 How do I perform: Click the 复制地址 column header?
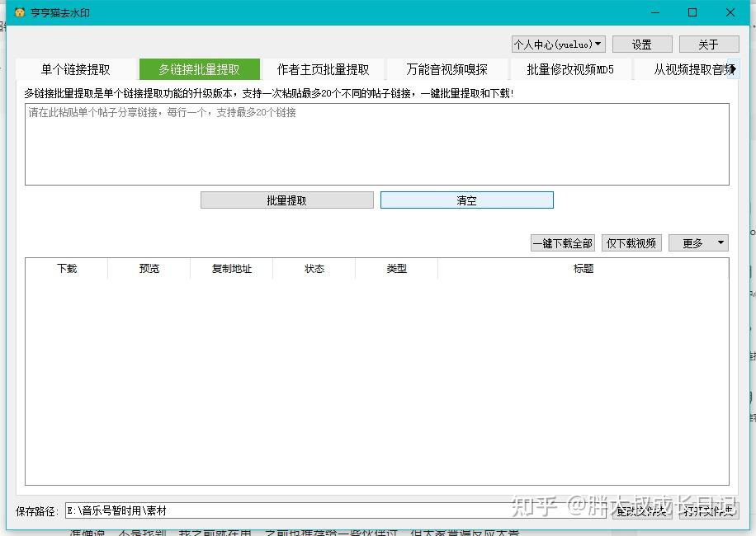pyautogui.click(x=231, y=268)
